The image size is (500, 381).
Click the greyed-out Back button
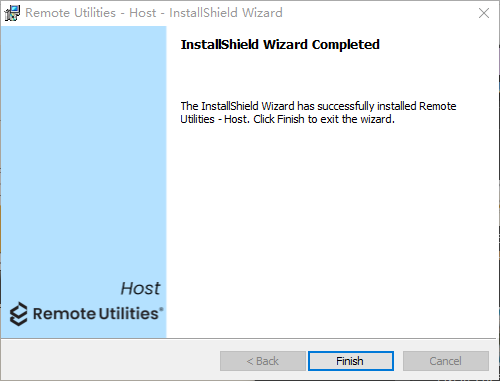click(x=263, y=361)
